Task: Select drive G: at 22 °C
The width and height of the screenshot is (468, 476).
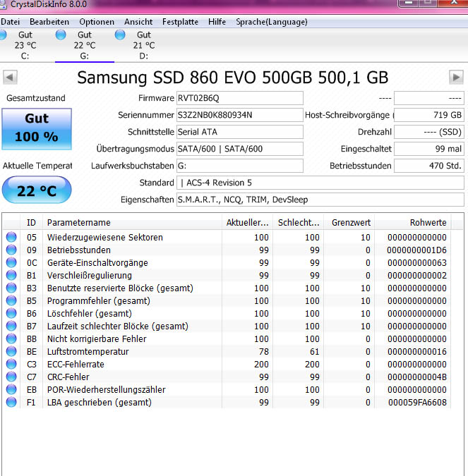Action: point(85,45)
